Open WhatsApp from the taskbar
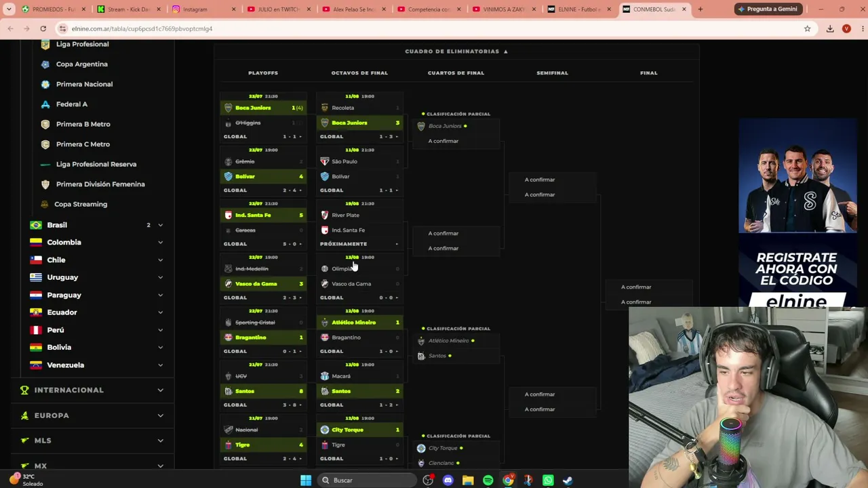Viewport: 868px width, 488px height. (548, 480)
